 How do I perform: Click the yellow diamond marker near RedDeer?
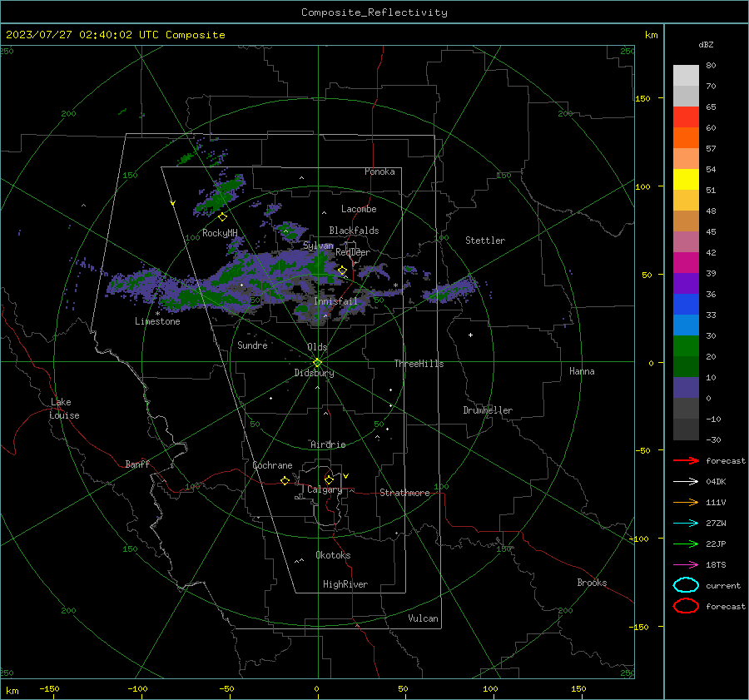342,271
